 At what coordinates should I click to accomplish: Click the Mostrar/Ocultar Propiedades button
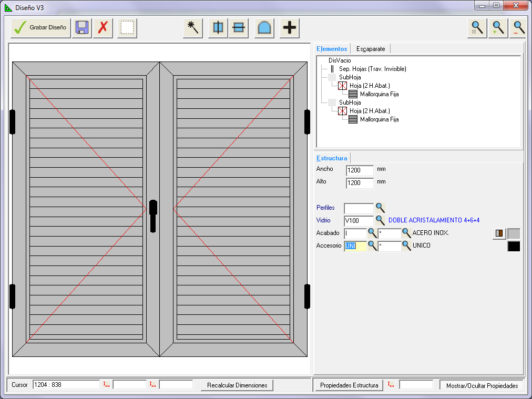482,385
